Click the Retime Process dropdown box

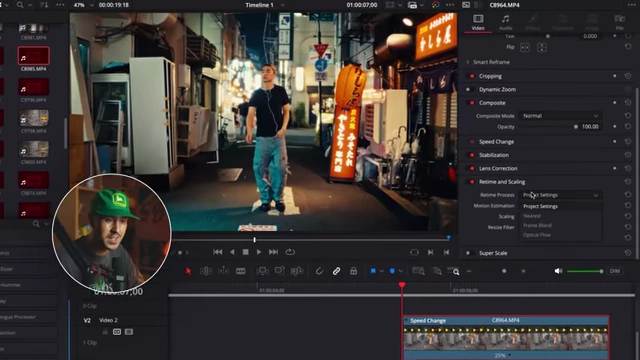coord(560,195)
